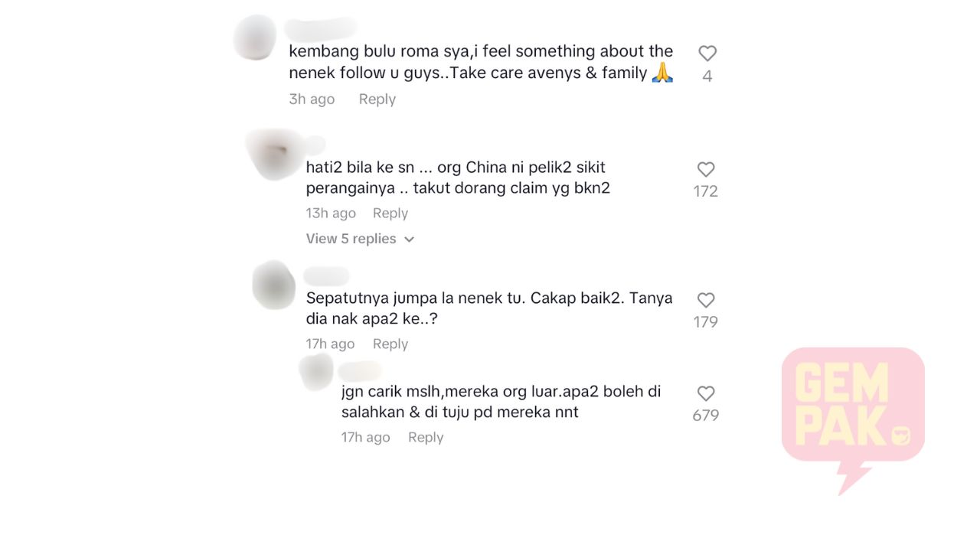Open avatar beside 'hati2 bila ke sn' comment
The width and height of the screenshot is (980, 551).
click(273, 155)
